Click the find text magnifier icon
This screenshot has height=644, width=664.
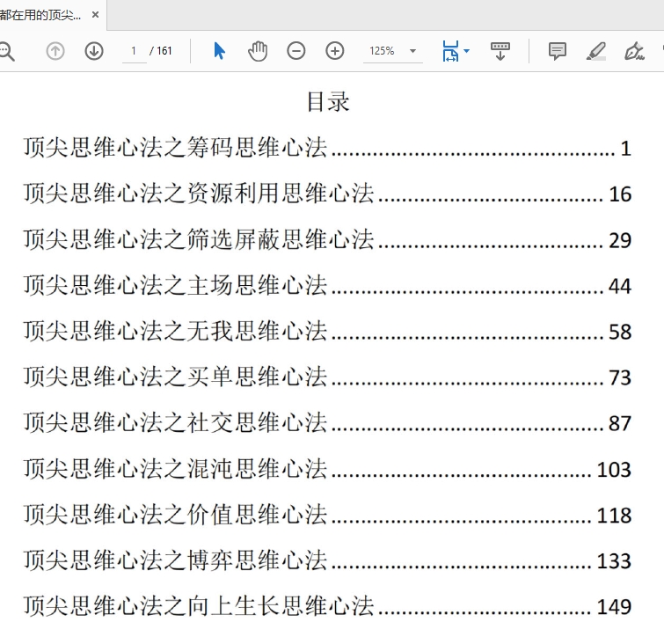point(5,51)
